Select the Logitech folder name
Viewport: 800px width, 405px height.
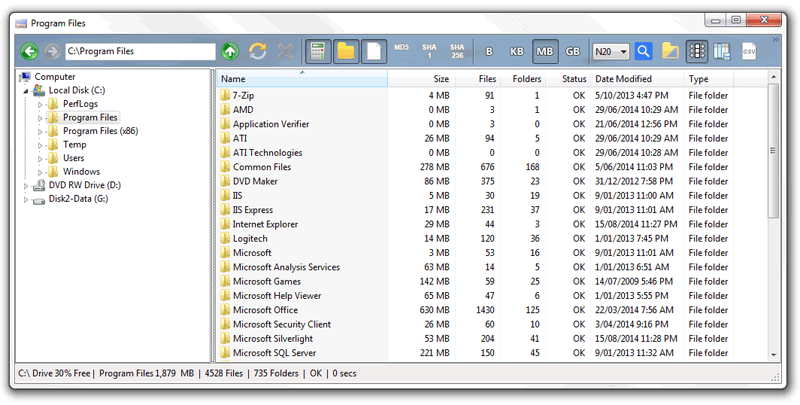tap(250, 238)
